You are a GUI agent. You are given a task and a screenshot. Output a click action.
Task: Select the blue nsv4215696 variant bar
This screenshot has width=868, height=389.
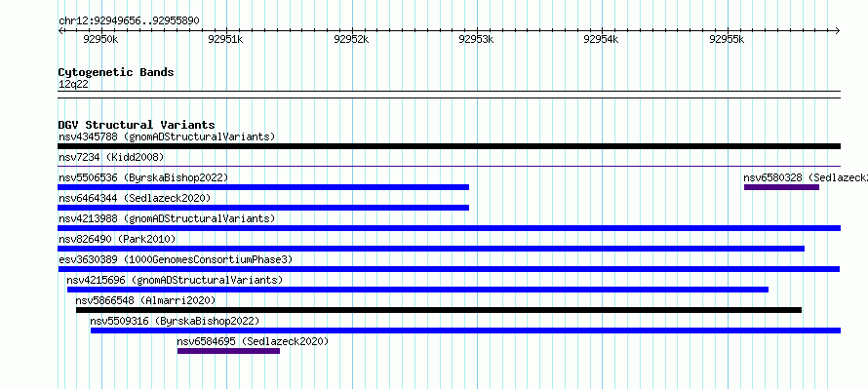coord(418,290)
